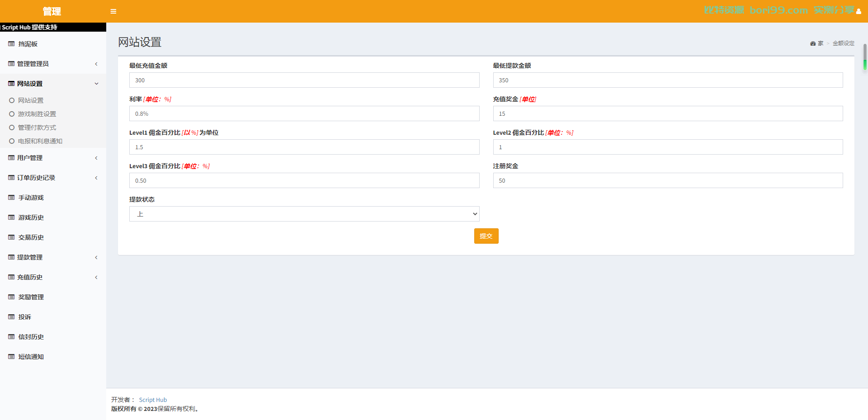Click the page vertical scrollbar thumb
The image size is (868, 420).
click(x=865, y=57)
